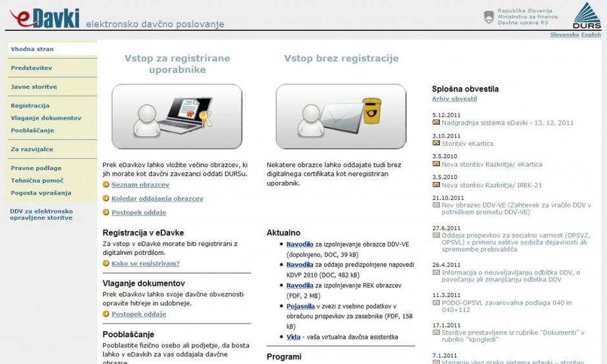
Task: Click Vstop za registrirane uporabnike heading
Action: coord(178,64)
